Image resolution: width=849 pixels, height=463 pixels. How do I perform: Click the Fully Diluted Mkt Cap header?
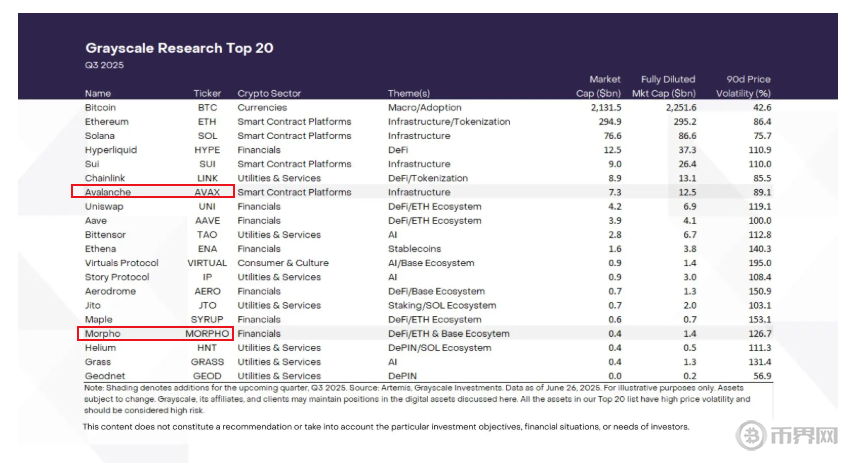point(668,86)
